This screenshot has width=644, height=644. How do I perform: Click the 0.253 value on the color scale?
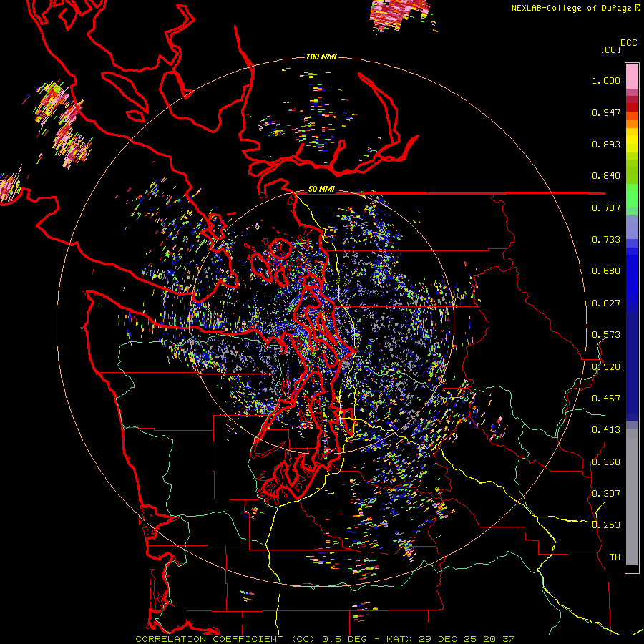point(606,525)
